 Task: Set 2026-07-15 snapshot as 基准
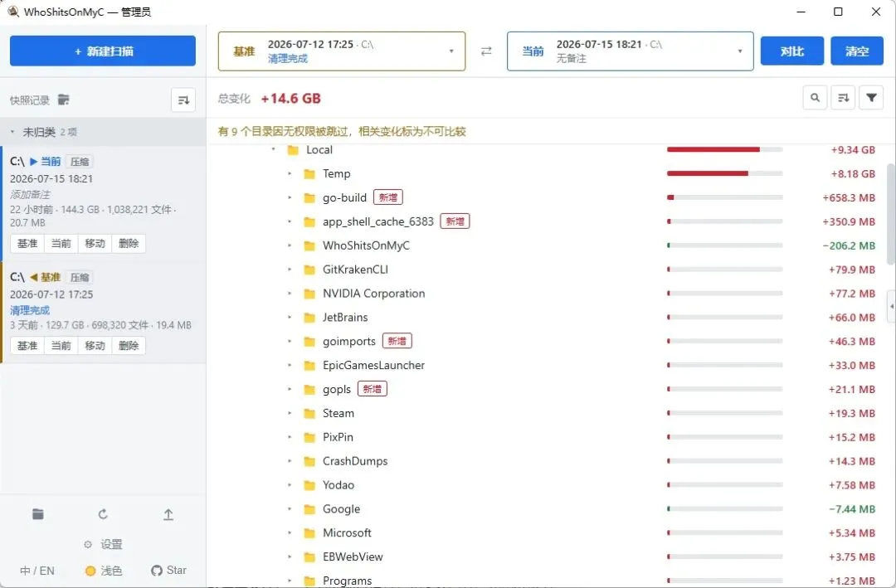tap(27, 244)
